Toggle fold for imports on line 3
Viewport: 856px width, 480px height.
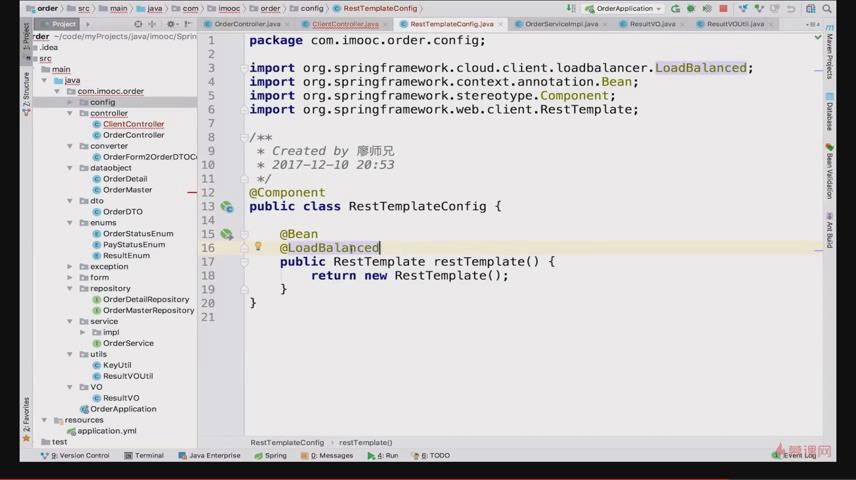point(245,68)
